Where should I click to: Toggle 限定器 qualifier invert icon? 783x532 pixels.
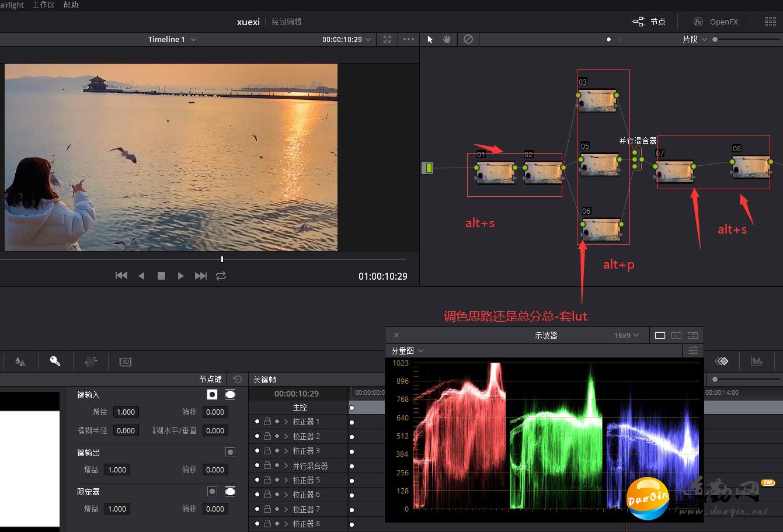(213, 491)
